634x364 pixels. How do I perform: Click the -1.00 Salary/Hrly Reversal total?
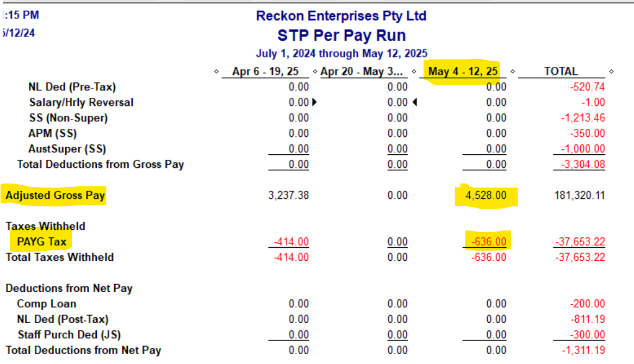(x=593, y=102)
